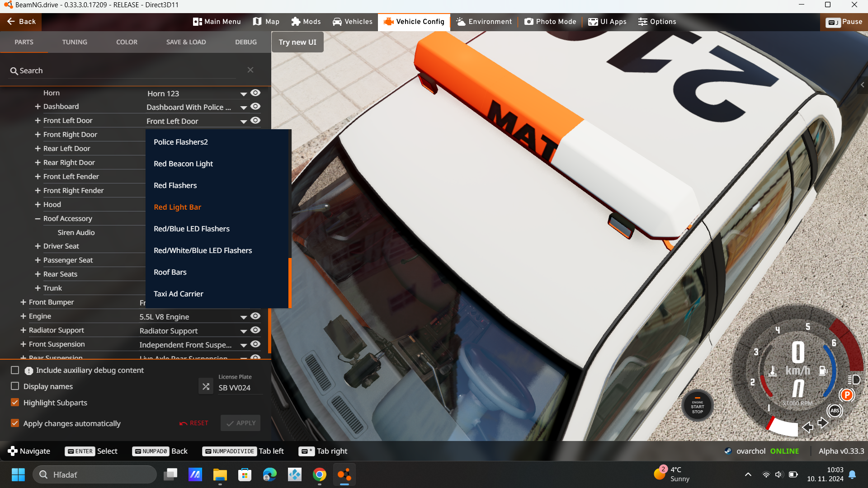This screenshot has width=868, height=488.
Task: Toggle visibility of Front Suspension
Action: [x=255, y=344]
